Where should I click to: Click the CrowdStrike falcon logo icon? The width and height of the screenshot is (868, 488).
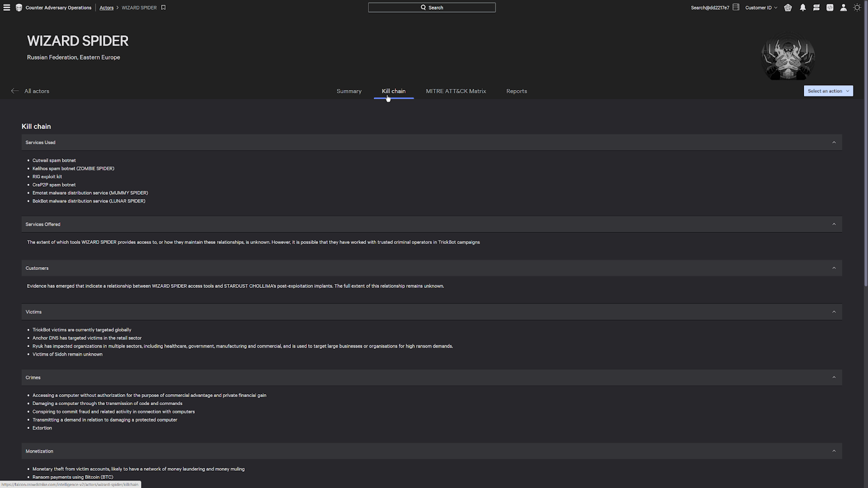(19, 8)
